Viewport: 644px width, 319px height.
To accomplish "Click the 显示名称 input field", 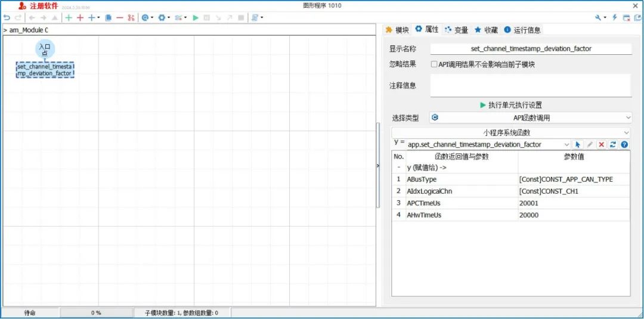I will coord(531,49).
